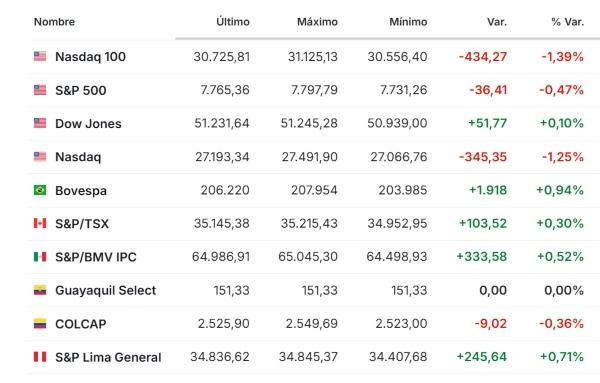Viewport: 600px width, 383px height.
Task: Click the Mexico flag next to S&P/BMV IPC
Action: tap(40, 257)
